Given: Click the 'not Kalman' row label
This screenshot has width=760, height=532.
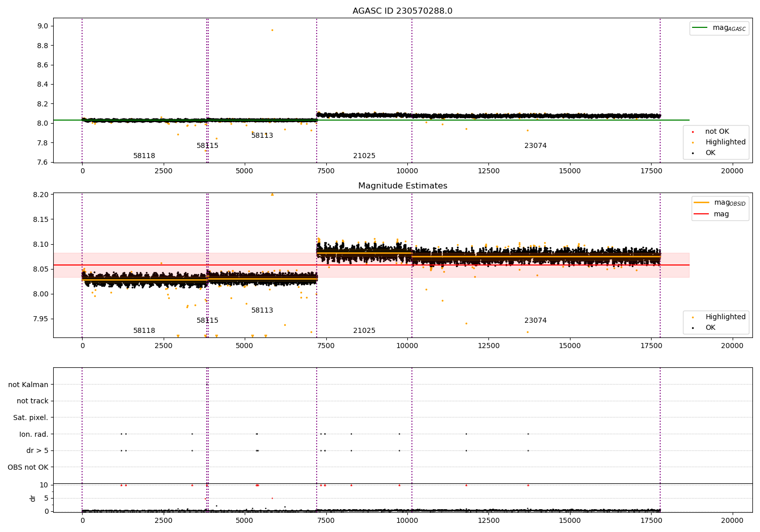Looking at the screenshot, I should (x=28, y=385).
